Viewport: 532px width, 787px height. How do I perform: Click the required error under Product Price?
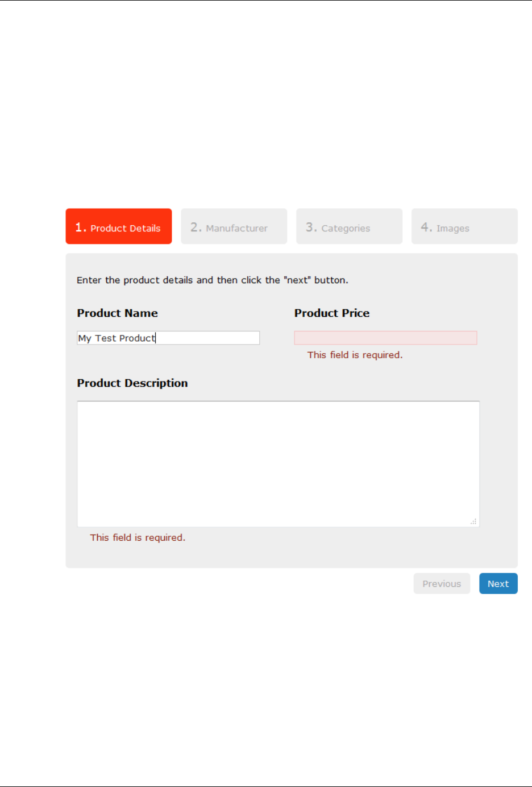[x=355, y=355]
